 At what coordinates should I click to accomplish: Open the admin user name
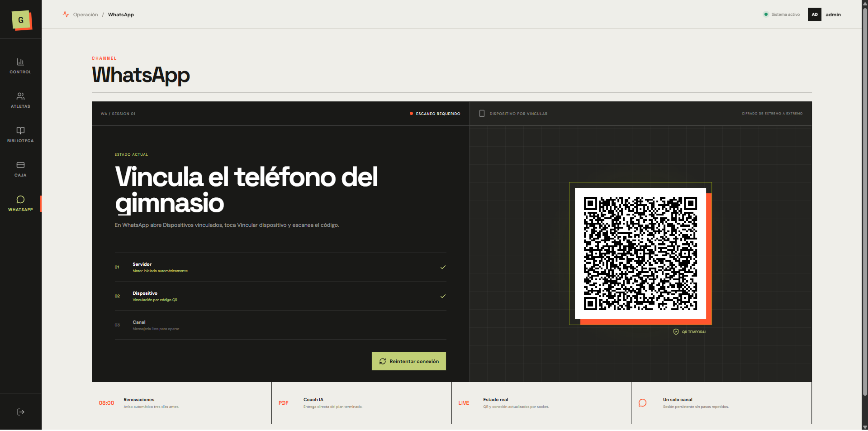click(833, 14)
